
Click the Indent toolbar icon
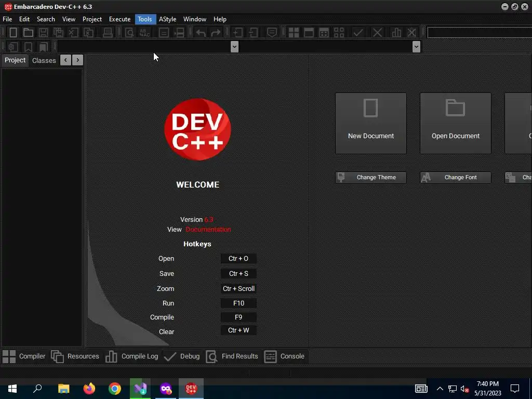coord(237,33)
